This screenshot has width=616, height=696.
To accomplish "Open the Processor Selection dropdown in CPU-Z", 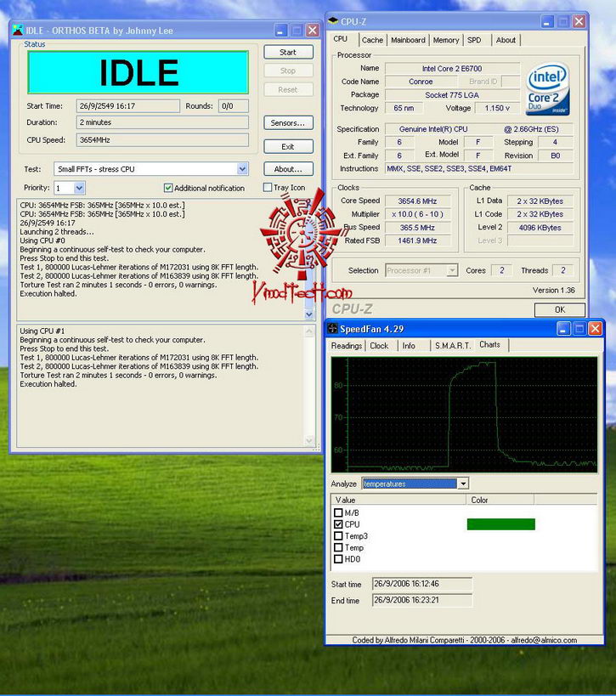I will 452,270.
